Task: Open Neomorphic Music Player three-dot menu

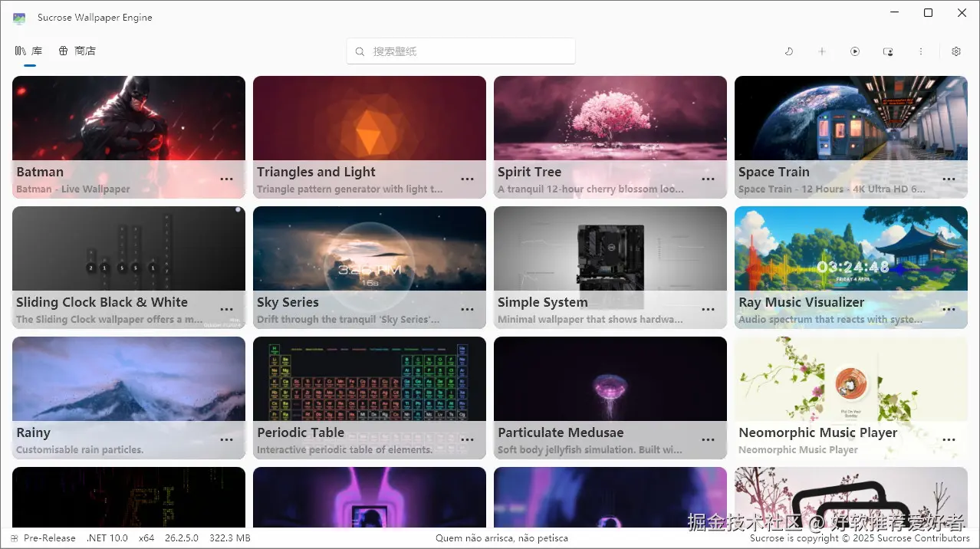Action: (x=949, y=440)
